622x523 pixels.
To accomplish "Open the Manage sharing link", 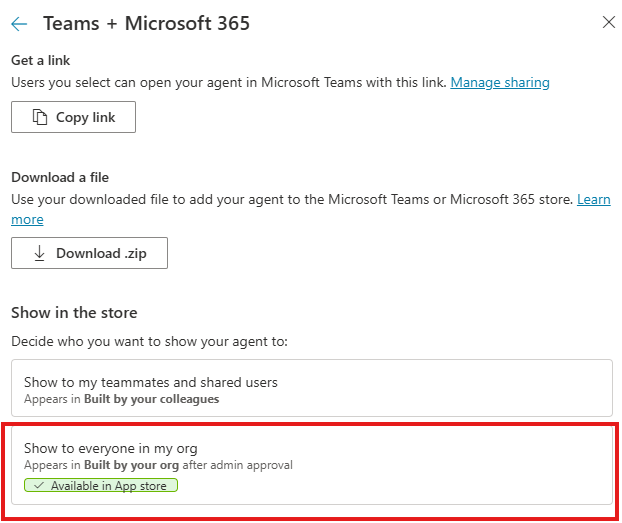I will [x=500, y=83].
